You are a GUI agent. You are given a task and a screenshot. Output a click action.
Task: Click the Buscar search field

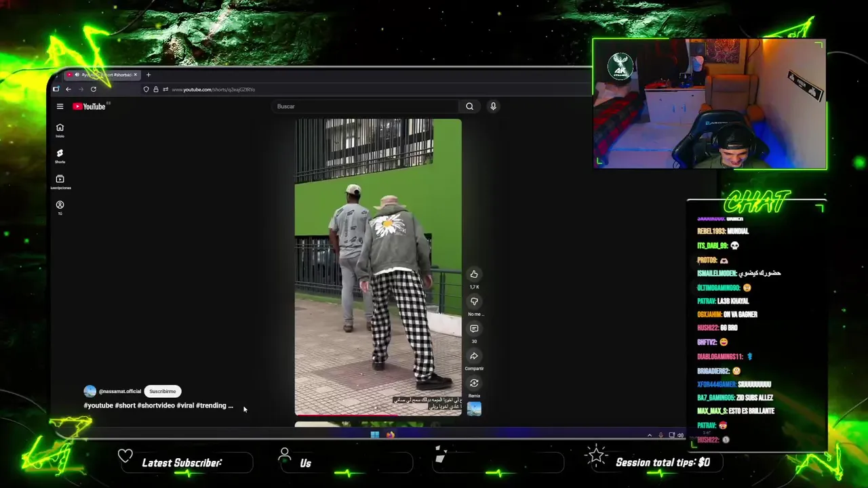[366, 106]
